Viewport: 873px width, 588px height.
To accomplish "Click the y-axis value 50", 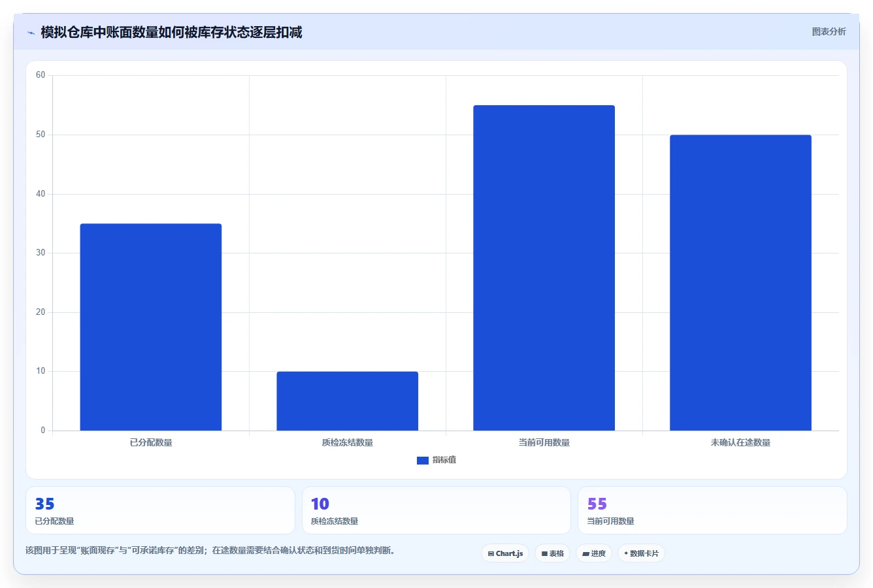I will pos(41,135).
